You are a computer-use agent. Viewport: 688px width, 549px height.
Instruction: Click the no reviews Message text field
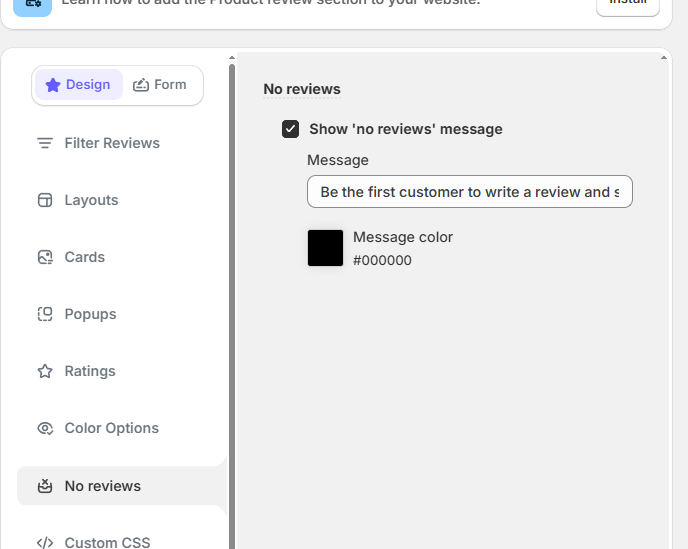click(x=469, y=192)
